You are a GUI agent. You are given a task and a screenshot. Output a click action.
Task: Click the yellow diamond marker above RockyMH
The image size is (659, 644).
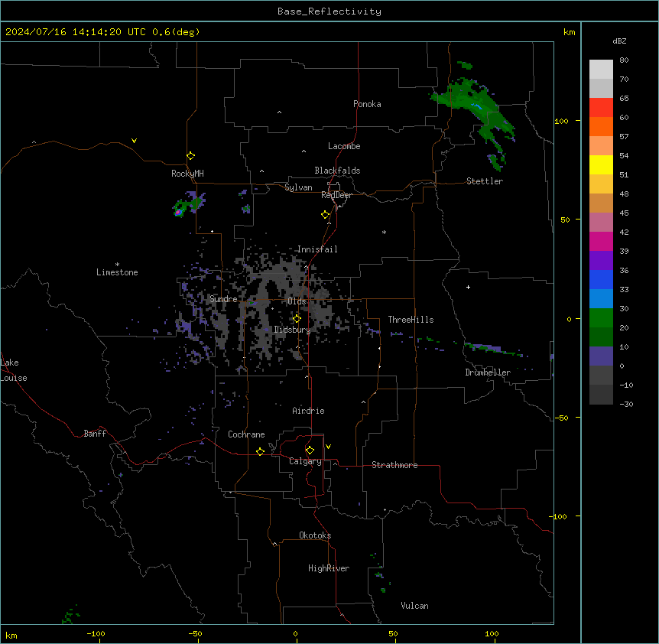coord(191,156)
